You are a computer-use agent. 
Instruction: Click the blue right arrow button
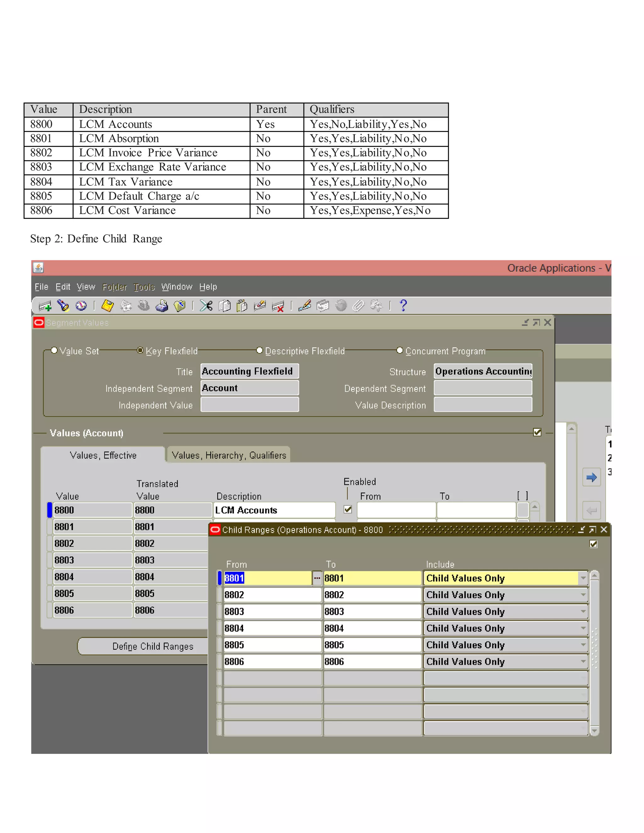click(x=591, y=477)
